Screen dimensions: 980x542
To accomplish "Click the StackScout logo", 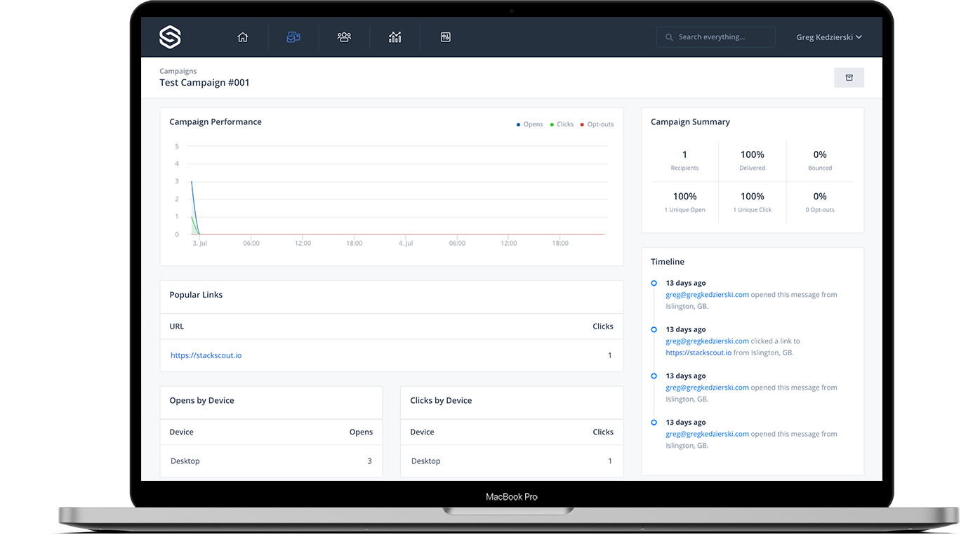I will point(169,37).
